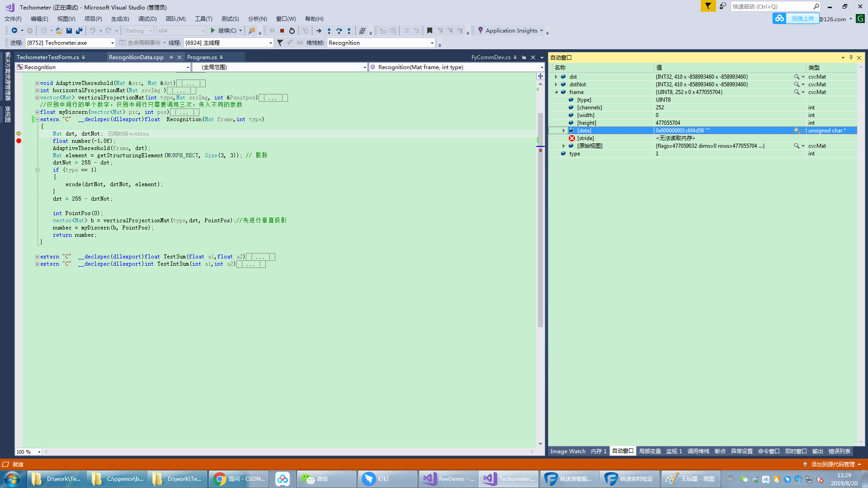Screen dimensions: 868x488
Task: Keep FyCommDev.cs preview tab open
Action: click(524, 57)
